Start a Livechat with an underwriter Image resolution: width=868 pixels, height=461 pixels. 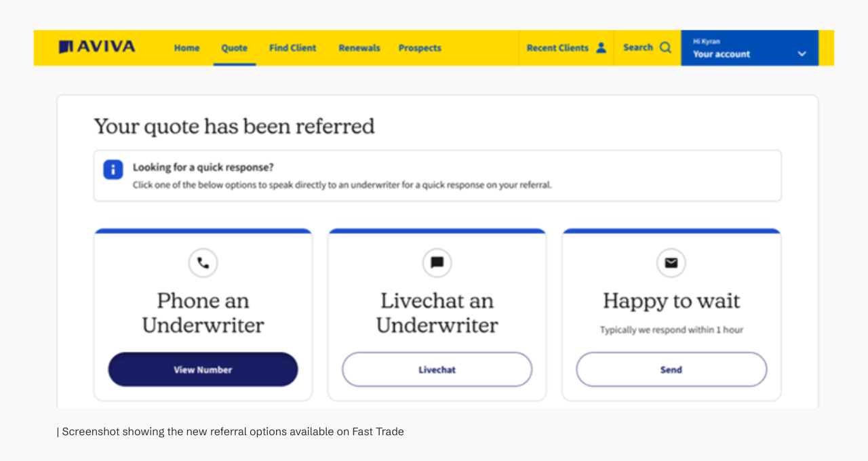click(437, 369)
